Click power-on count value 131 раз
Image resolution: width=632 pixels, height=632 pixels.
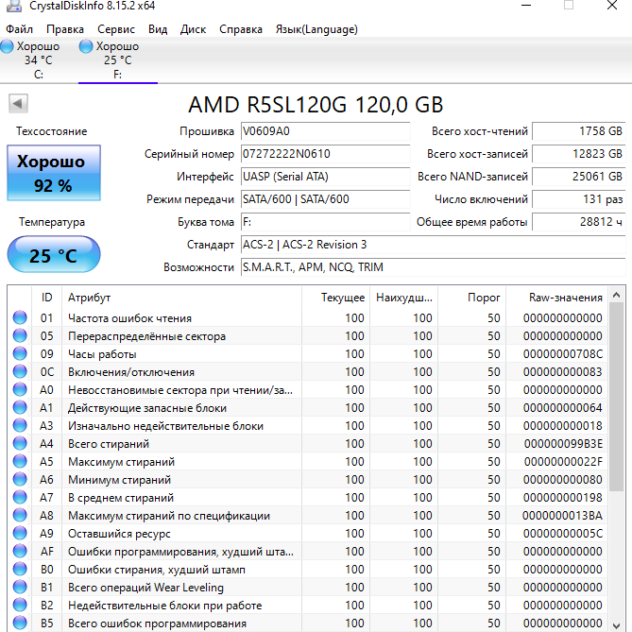coord(579,199)
